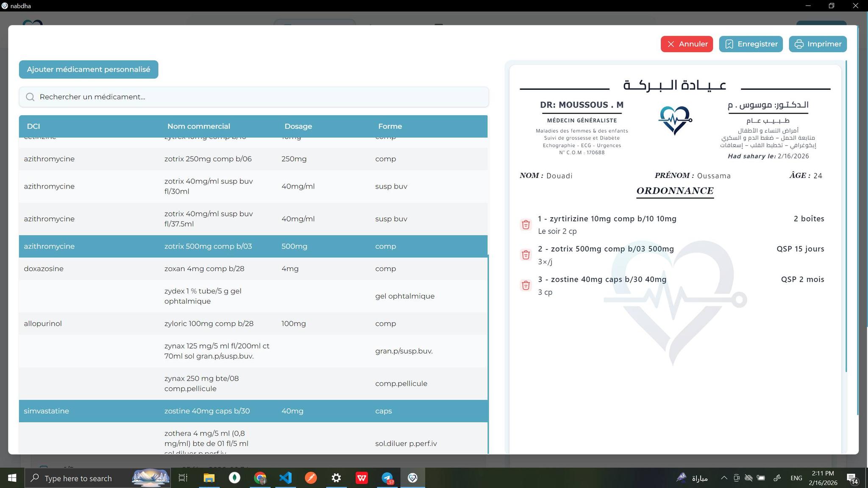Click the Rechercher un médicament search field
The width and height of the screenshot is (868, 488).
tap(170, 97)
